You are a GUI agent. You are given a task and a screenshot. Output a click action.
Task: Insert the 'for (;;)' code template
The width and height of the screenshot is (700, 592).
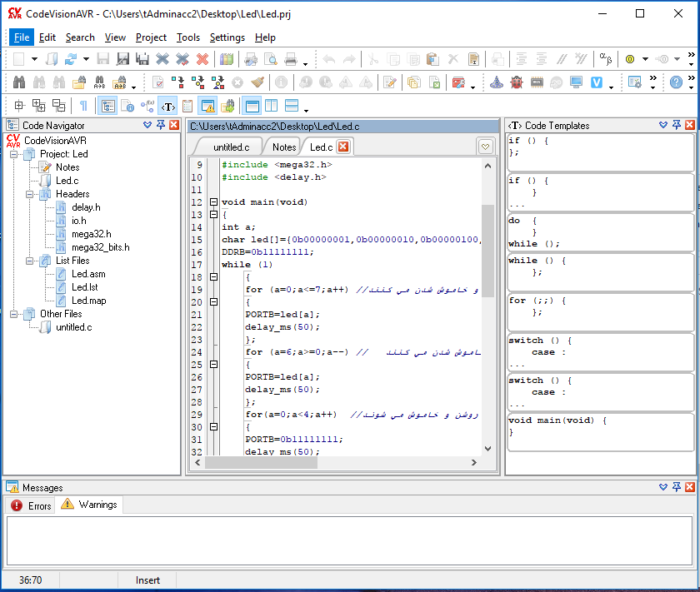pyautogui.click(x=601, y=311)
